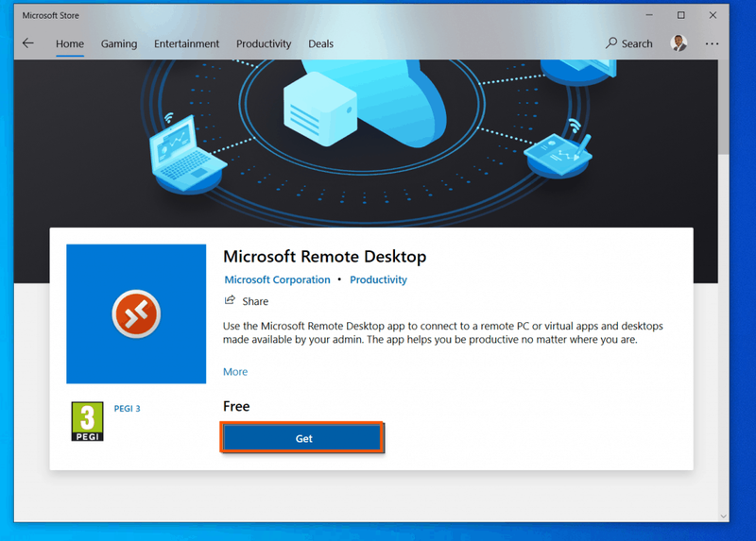Go back with the left arrow
The width and height of the screenshot is (756, 541).
[x=28, y=43]
